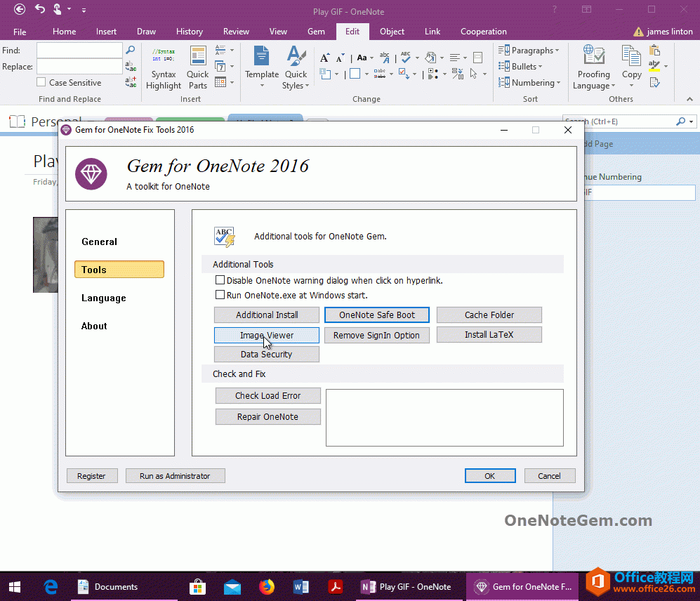Toggle the Case Sensitive checkbox

[40, 82]
